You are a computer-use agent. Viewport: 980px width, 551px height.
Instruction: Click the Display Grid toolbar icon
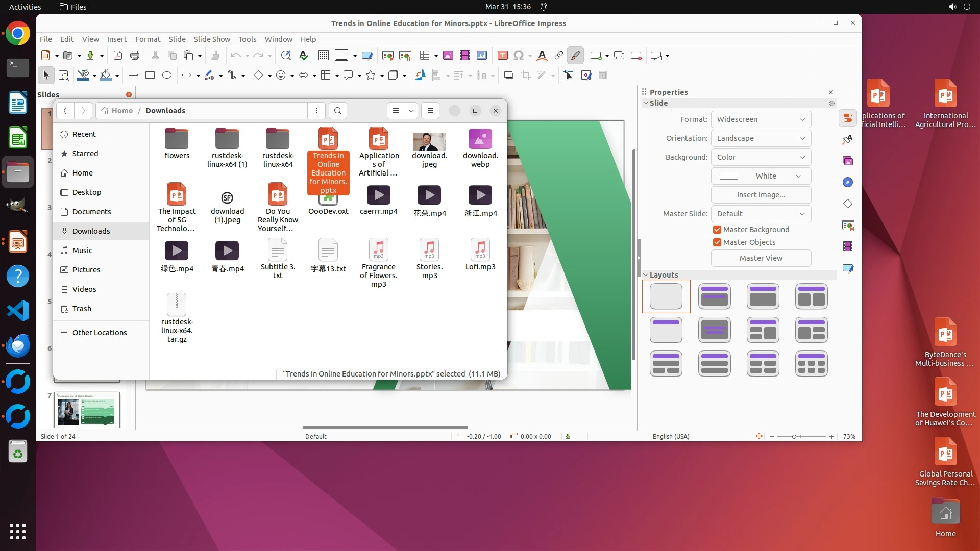pos(323,56)
